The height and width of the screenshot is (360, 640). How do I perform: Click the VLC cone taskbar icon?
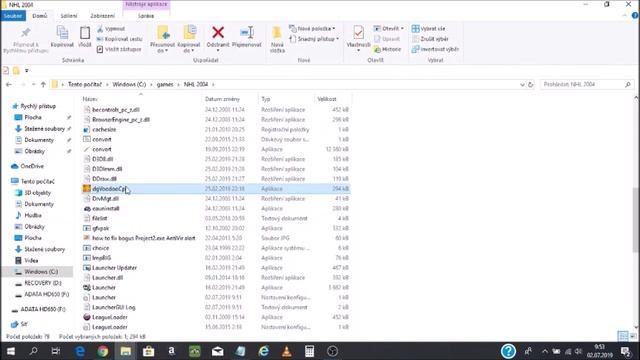tap(287, 351)
